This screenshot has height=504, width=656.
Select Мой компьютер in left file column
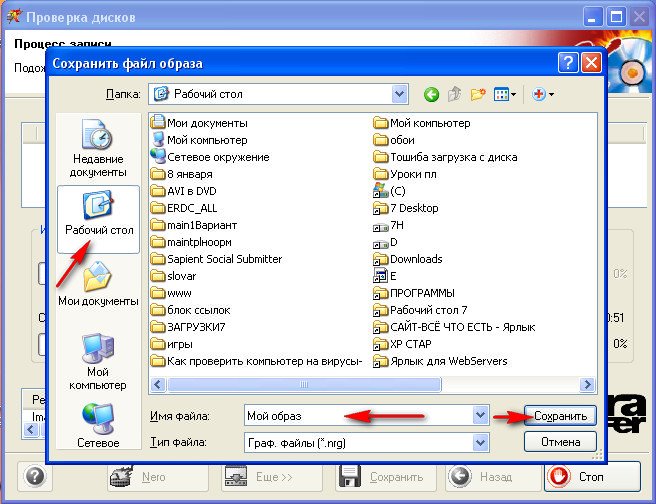tap(199, 140)
